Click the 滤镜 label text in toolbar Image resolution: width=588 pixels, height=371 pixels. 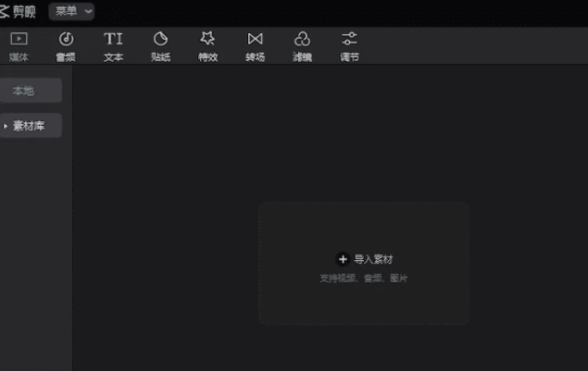pos(302,57)
